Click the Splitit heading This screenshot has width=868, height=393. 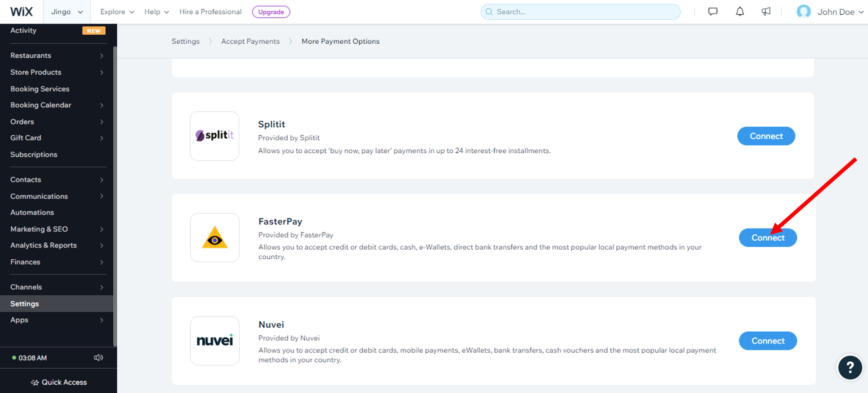272,124
